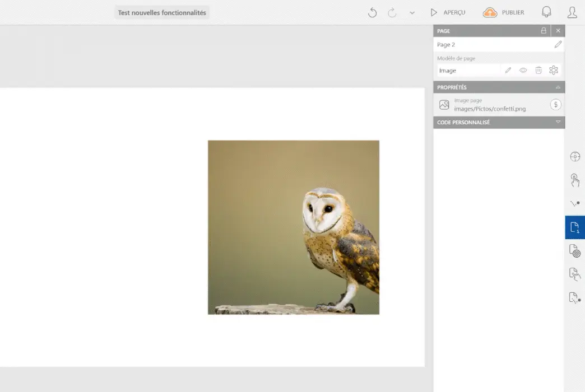The width and height of the screenshot is (585, 392).
Task: Switch to the page properties sidebar tab
Action: pos(574,227)
